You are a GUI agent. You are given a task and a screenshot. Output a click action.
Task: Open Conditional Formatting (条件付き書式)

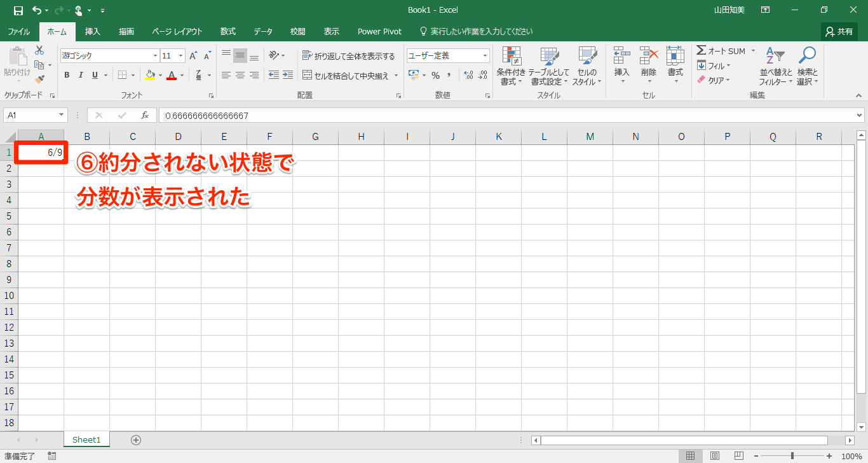512,66
